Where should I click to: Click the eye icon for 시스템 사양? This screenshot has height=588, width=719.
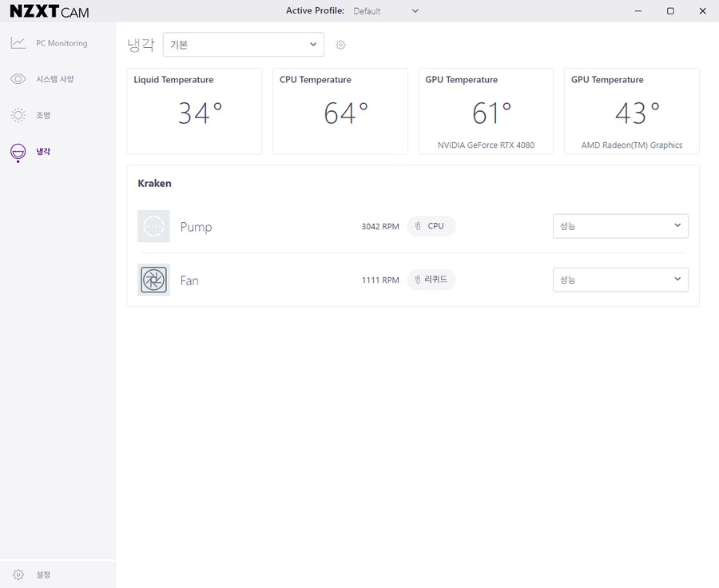coord(18,79)
